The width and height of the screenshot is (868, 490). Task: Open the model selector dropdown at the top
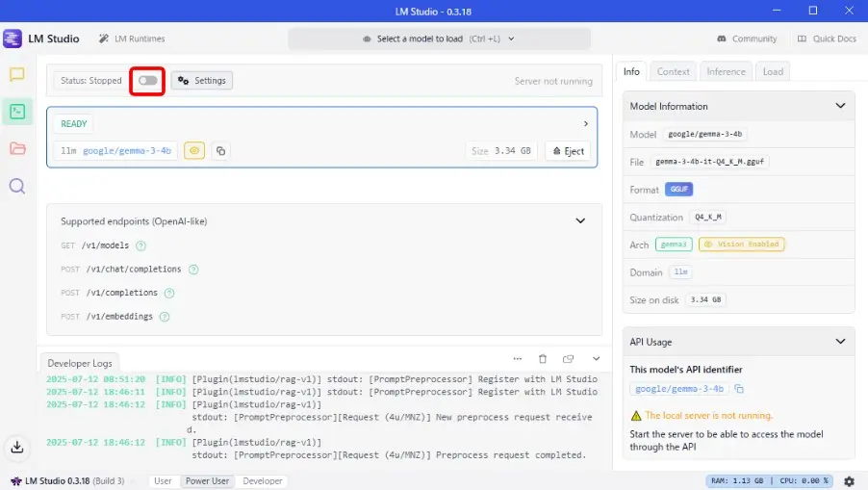(x=439, y=39)
